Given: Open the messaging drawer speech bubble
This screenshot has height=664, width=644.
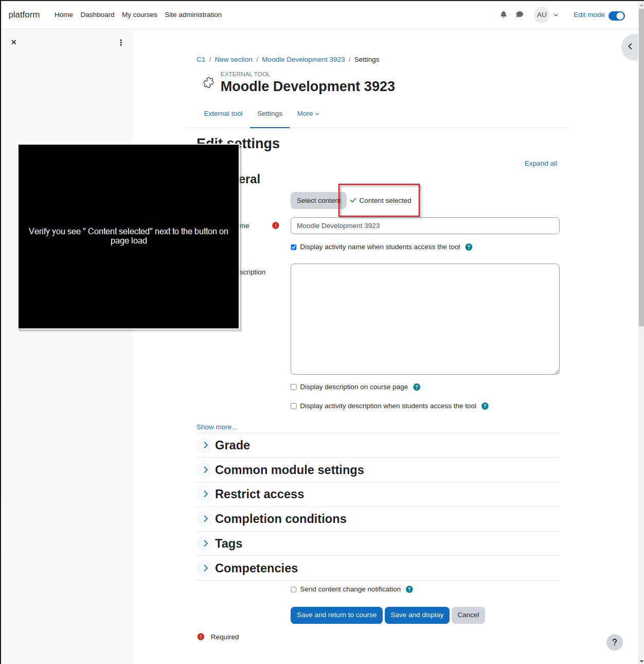Looking at the screenshot, I should pos(520,14).
